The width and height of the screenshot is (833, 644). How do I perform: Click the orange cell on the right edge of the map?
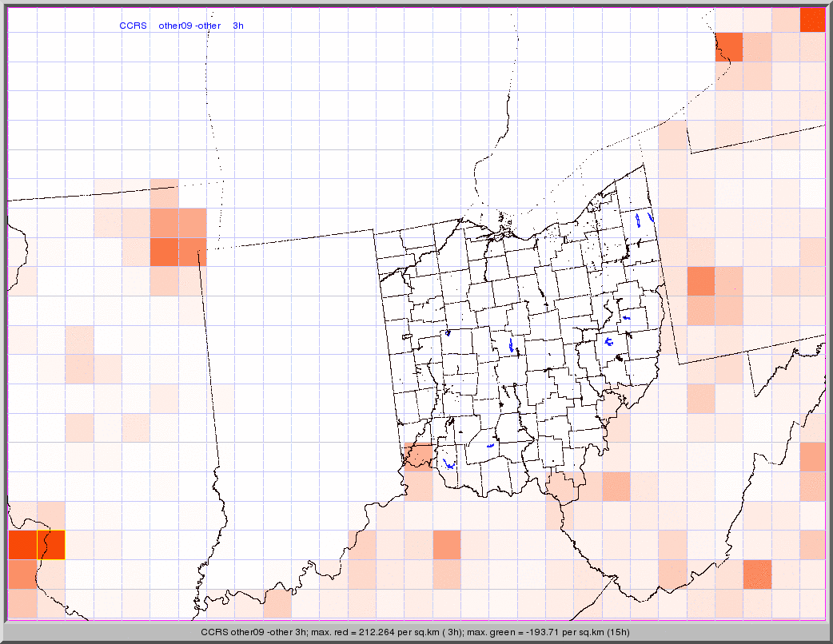pyautogui.click(x=811, y=456)
